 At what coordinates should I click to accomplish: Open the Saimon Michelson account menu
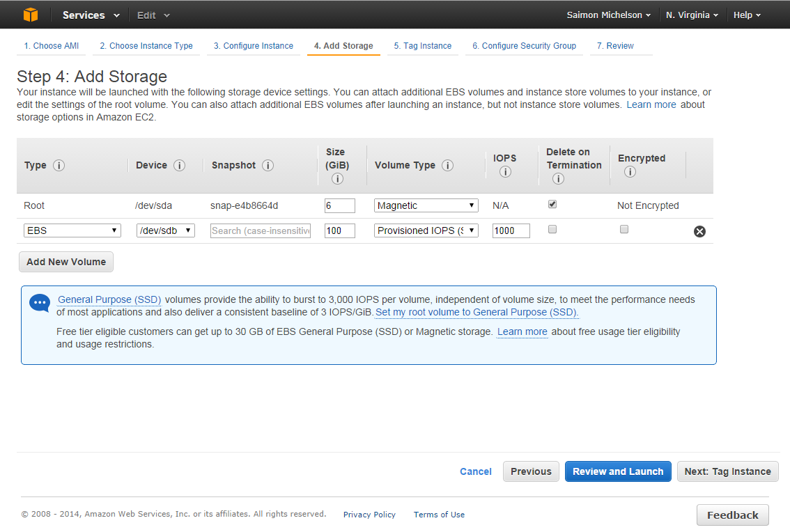pyautogui.click(x=609, y=15)
